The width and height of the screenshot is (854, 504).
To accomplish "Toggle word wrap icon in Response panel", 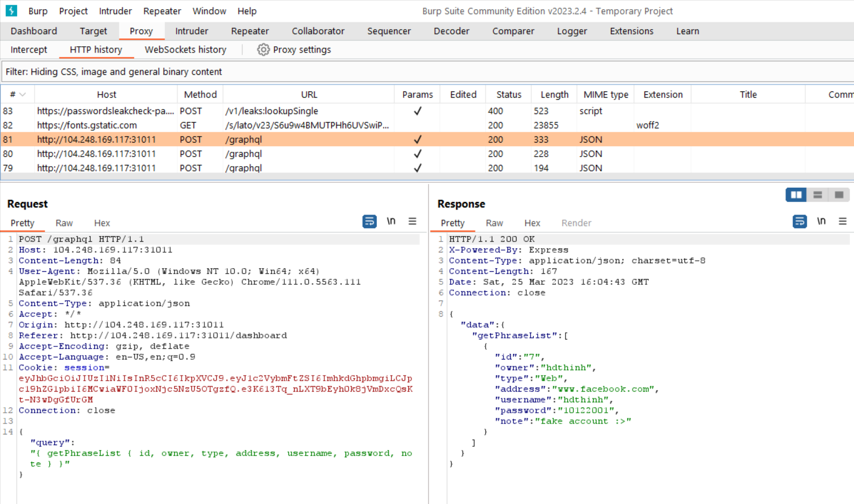I will click(x=800, y=221).
